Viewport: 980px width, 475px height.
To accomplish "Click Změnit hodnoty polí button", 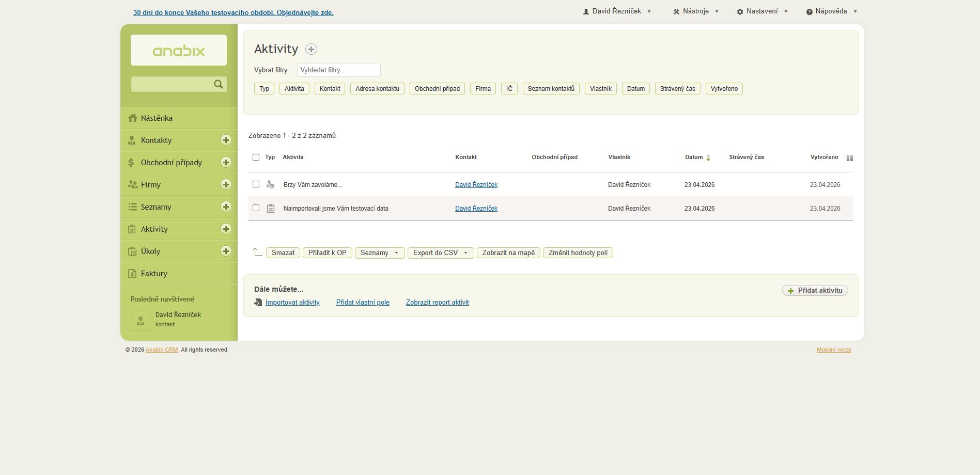I will tap(578, 253).
